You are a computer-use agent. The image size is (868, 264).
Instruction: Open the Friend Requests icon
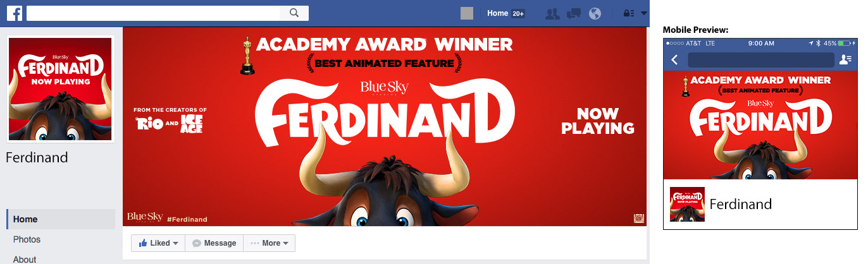pos(552,13)
